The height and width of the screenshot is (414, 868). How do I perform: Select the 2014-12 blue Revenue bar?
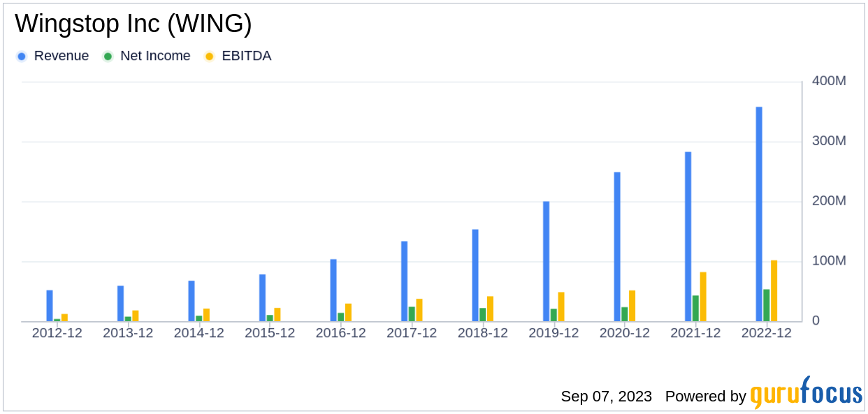[x=191, y=302]
